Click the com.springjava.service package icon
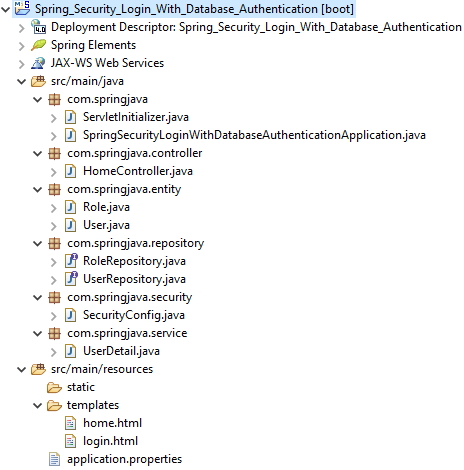464x470 pixels. pyautogui.click(x=54, y=333)
